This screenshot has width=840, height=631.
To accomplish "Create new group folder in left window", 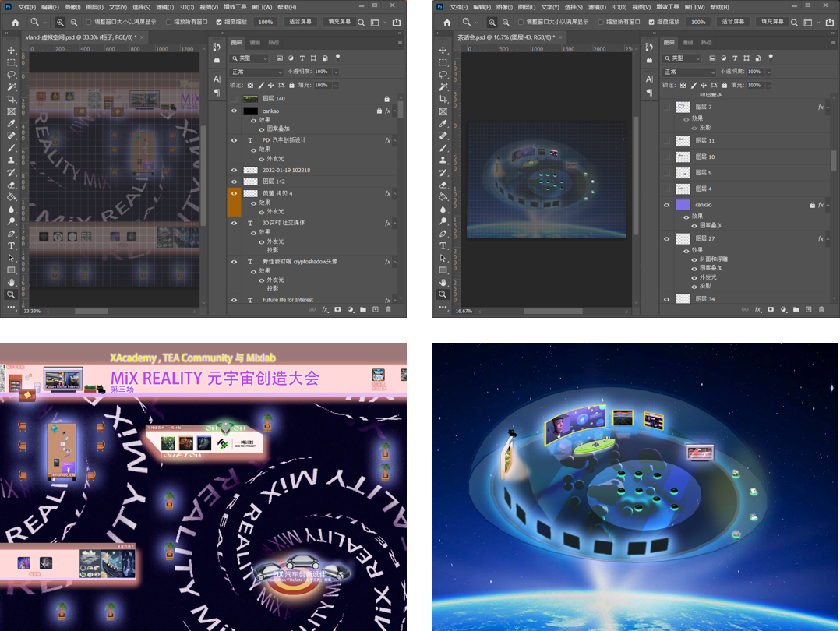I will [x=362, y=309].
